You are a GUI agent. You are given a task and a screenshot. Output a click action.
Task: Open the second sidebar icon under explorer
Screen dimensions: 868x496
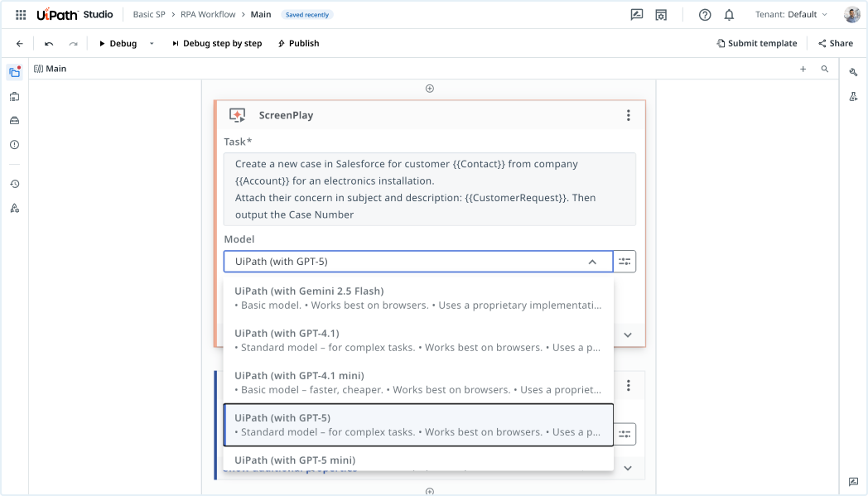click(x=15, y=96)
